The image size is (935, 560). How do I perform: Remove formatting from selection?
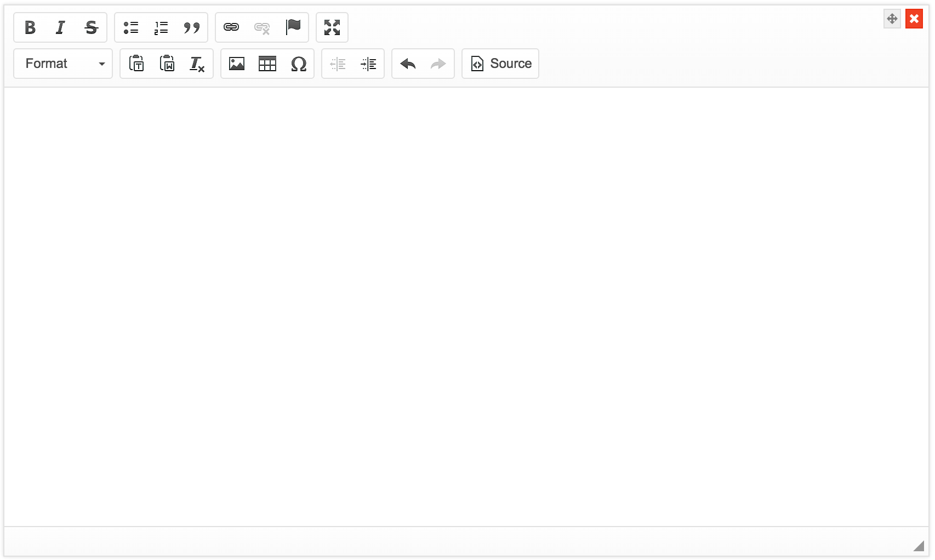pos(197,64)
